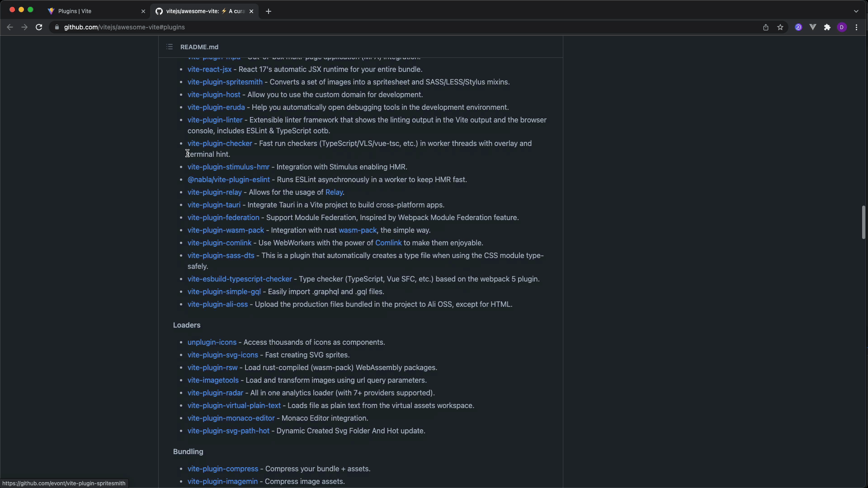Open the vite-react-jsx link
The height and width of the screenshot is (488, 868).
point(209,69)
